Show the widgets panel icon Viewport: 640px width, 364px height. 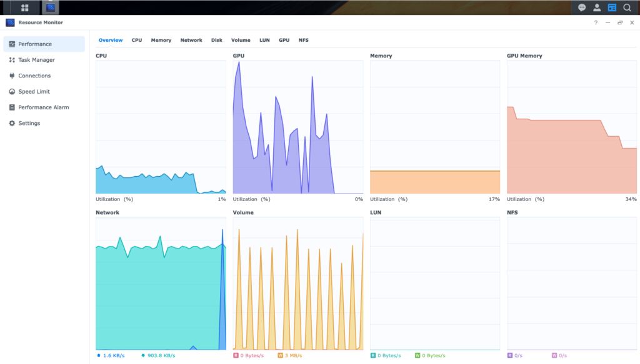pos(612,7)
